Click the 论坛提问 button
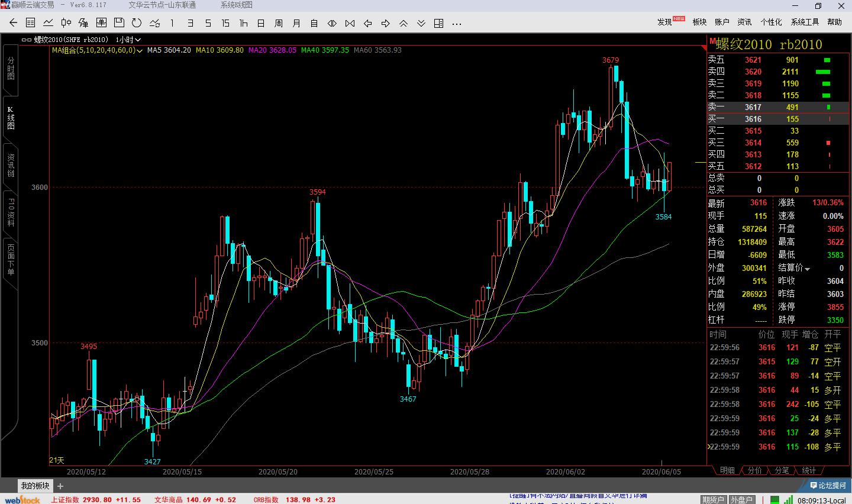Viewport: 852px width, 504px height. click(x=828, y=485)
